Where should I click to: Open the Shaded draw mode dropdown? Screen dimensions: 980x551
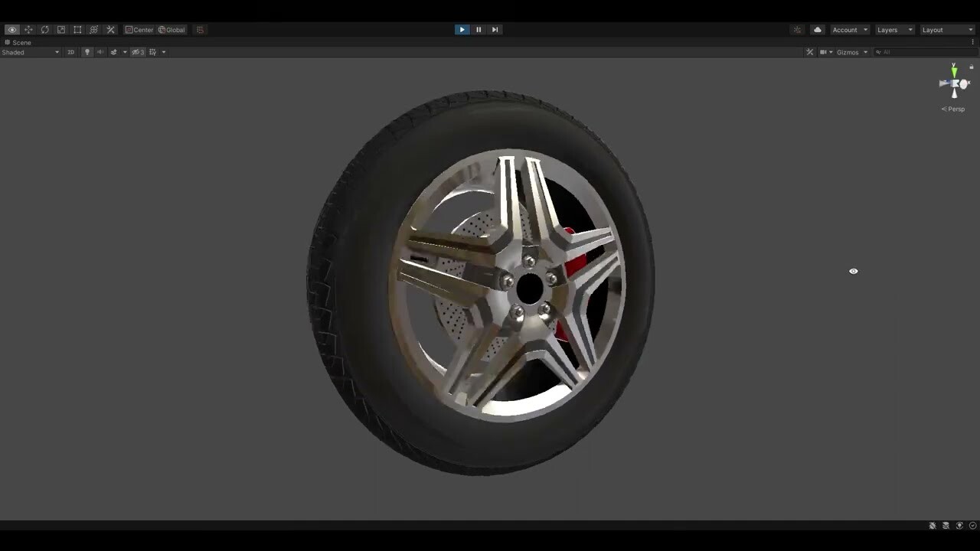point(29,51)
